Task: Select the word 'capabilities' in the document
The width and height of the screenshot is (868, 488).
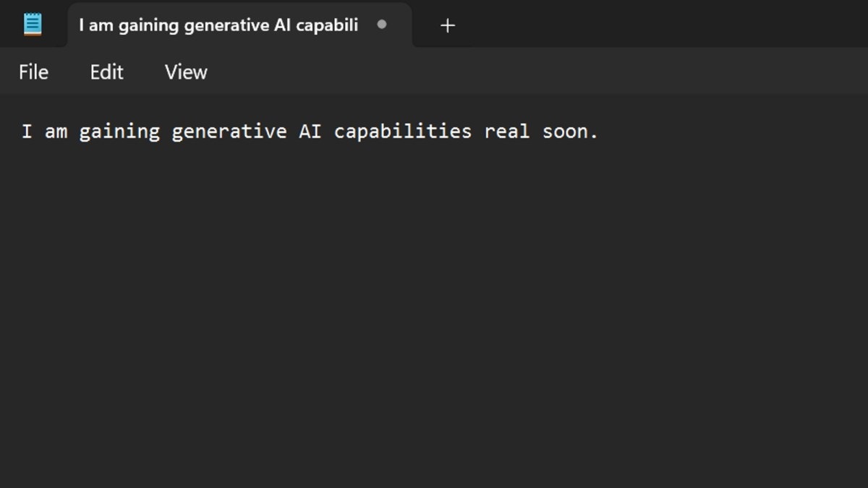Action: pyautogui.click(x=402, y=131)
